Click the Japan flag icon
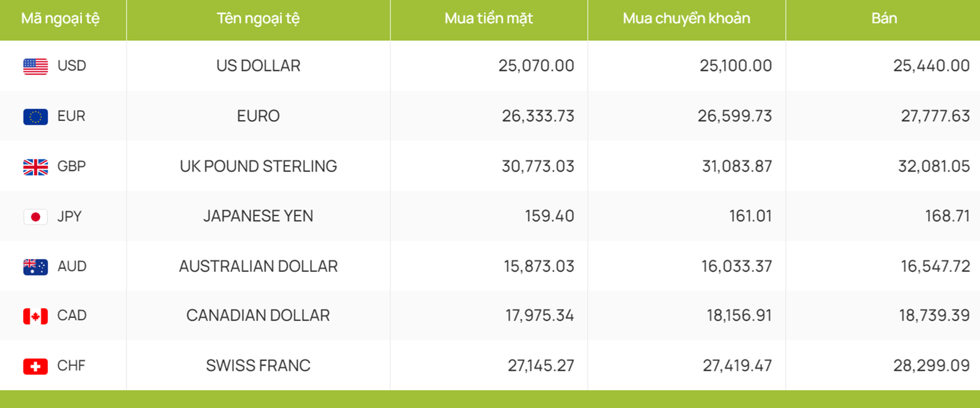 [36, 217]
